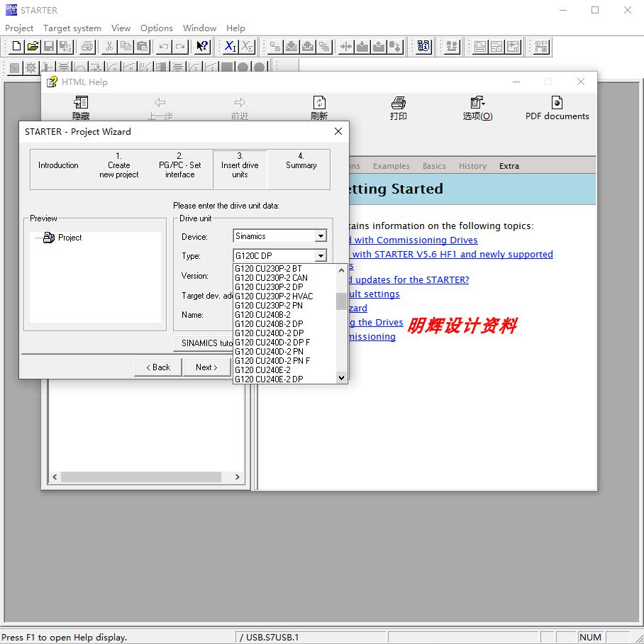Click the 前进 (Forward) arrow in HTML Help
The width and height of the screenshot is (644, 644).
[x=240, y=108]
